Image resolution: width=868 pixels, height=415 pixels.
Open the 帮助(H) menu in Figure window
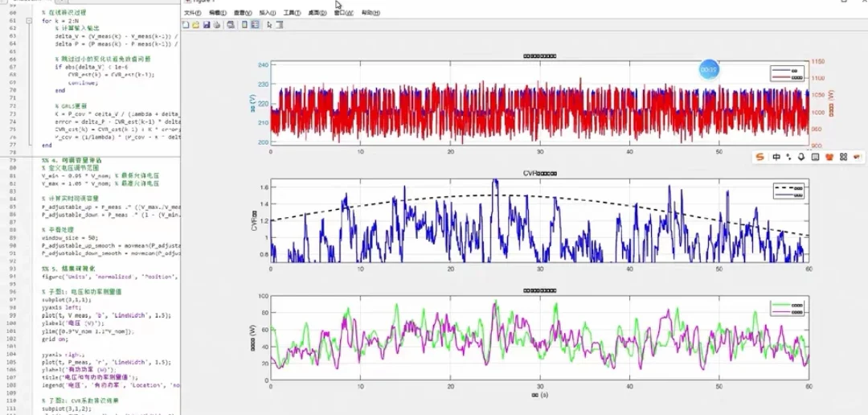click(x=371, y=13)
